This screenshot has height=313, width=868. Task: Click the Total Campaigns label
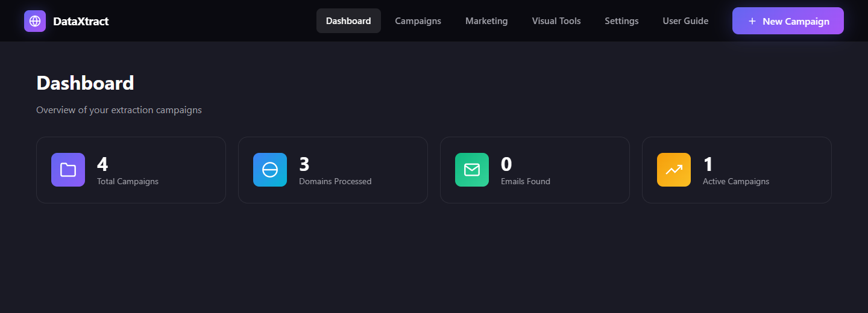[x=128, y=181]
